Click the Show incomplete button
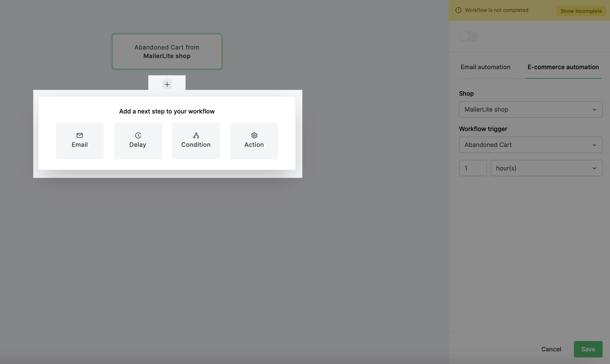This screenshot has width=610, height=364. 581,11
